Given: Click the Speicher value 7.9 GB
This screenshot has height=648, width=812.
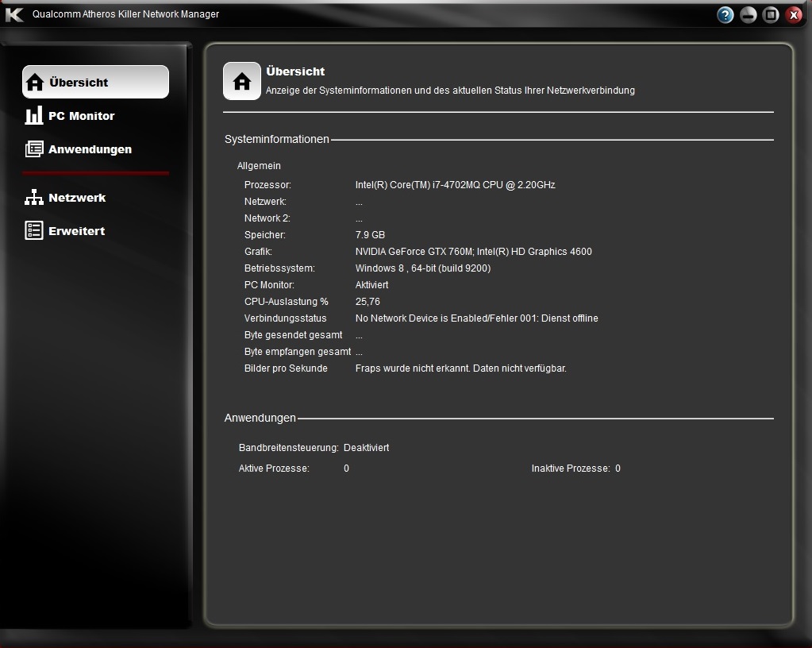Looking at the screenshot, I should point(370,234).
